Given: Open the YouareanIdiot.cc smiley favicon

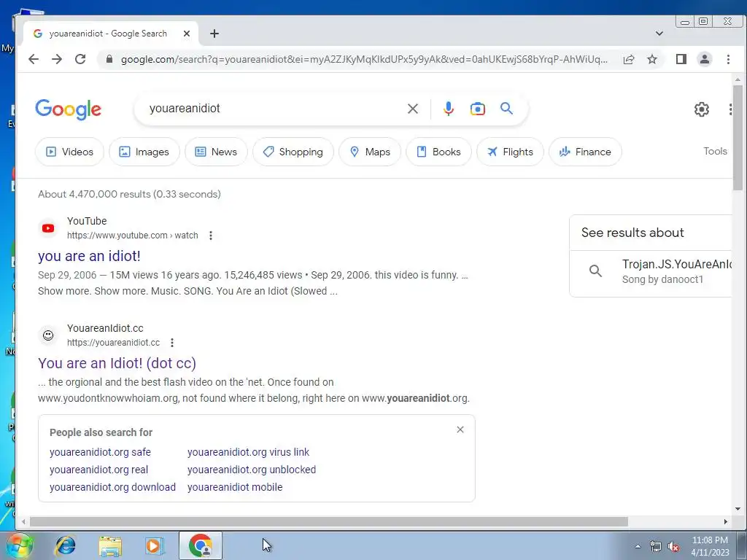Looking at the screenshot, I should click(x=48, y=335).
